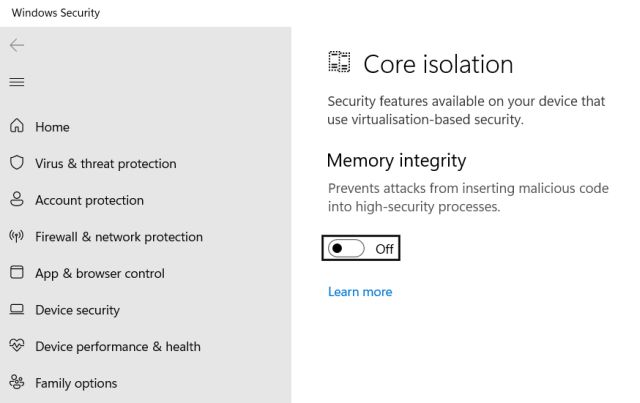The height and width of the screenshot is (403, 640).
Task: Open the hamburger navigation menu
Action: 17,82
